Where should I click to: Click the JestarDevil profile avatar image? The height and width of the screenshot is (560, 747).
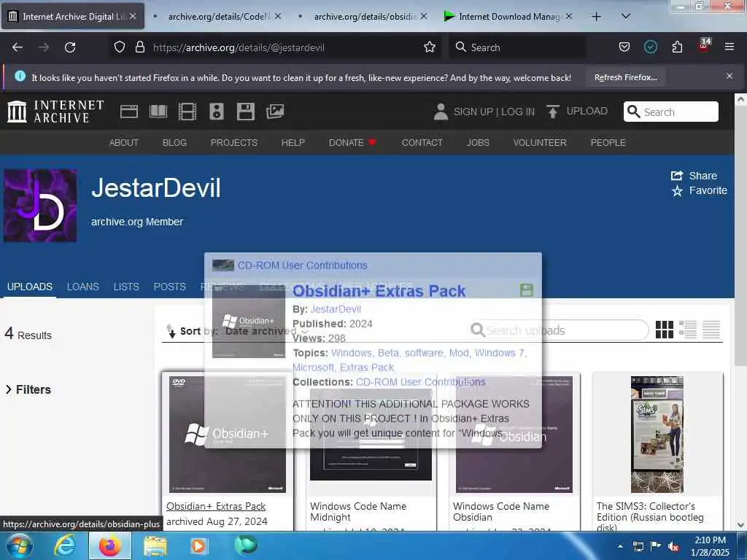(40, 206)
